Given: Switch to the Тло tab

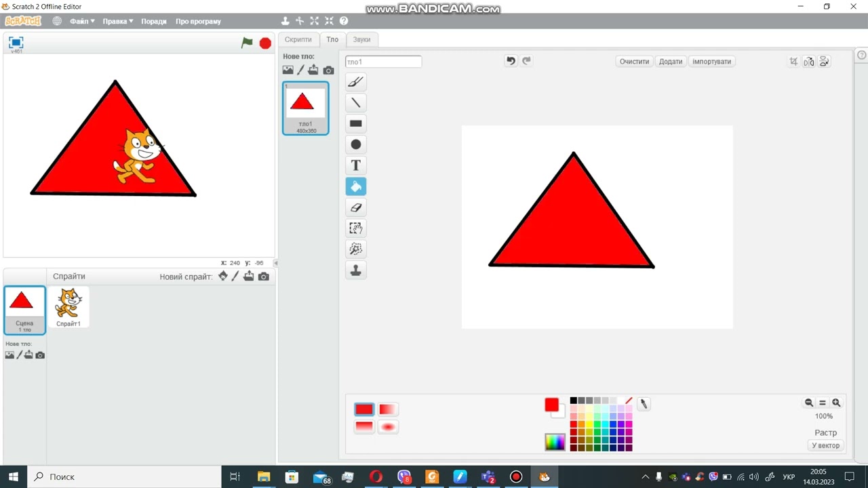Looking at the screenshot, I should pyautogui.click(x=332, y=39).
